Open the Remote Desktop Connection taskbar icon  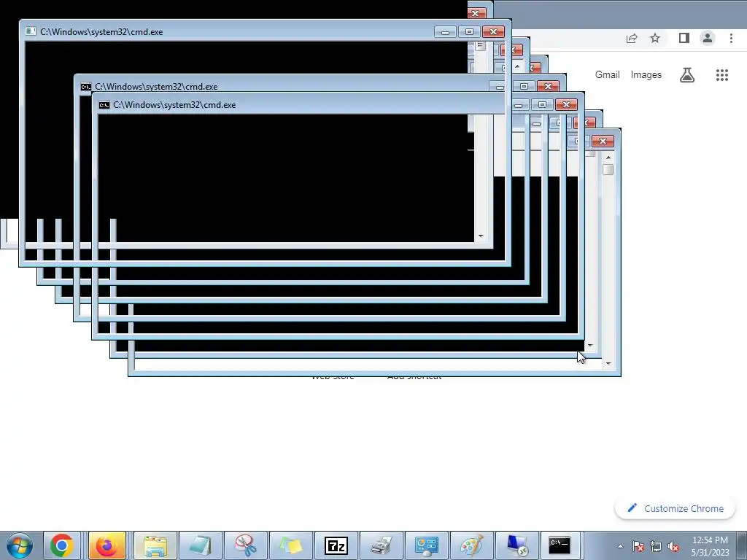[517, 545]
